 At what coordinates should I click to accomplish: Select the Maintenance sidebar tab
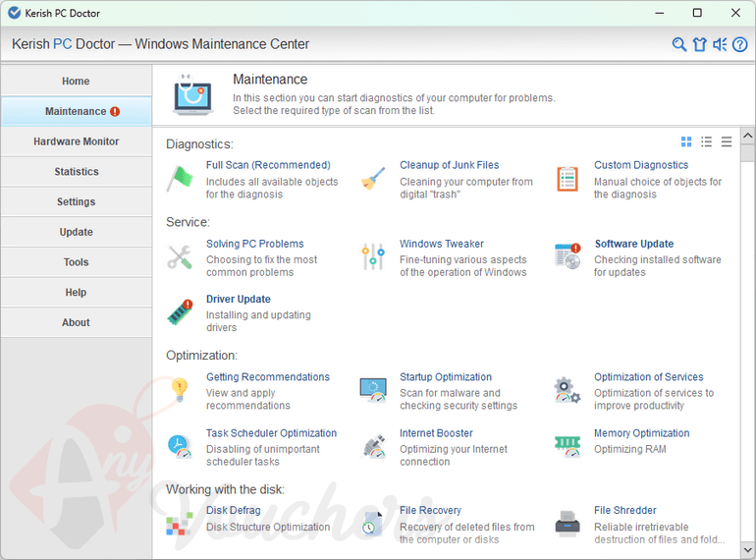77,111
